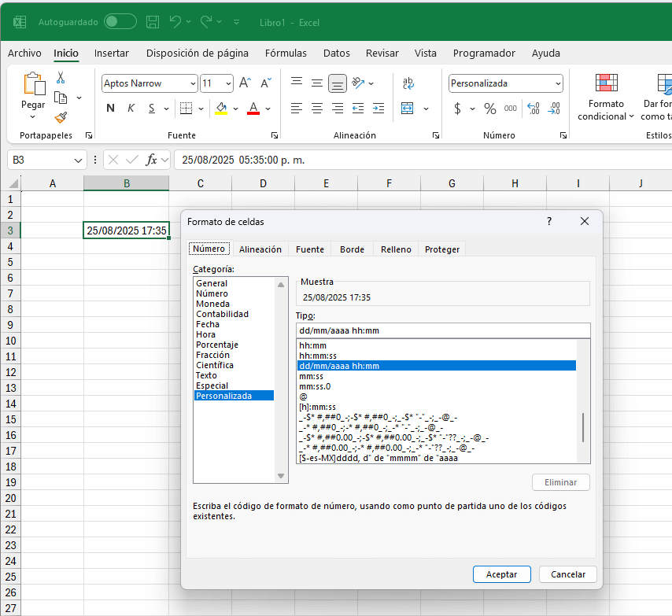
Task: Apply cell borders icon
Action: [186, 109]
